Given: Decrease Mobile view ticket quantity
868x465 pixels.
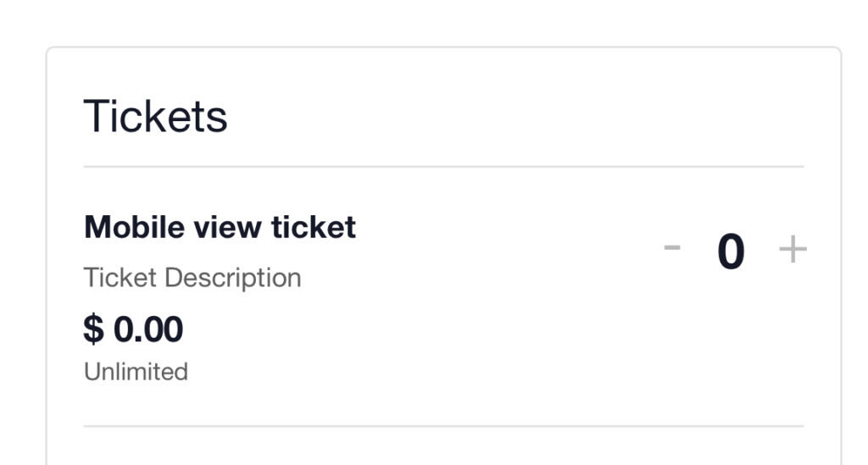Looking at the screenshot, I should pos(672,248).
